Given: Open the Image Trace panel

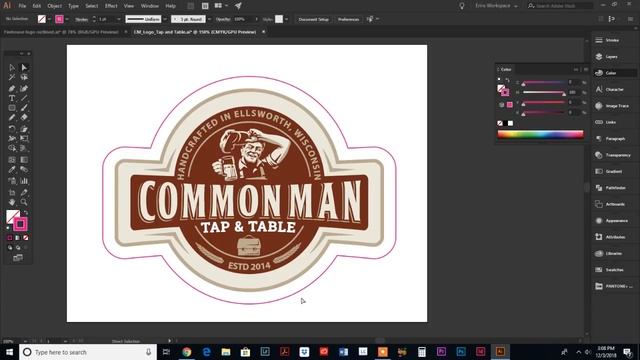Looking at the screenshot, I should tap(612, 106).
